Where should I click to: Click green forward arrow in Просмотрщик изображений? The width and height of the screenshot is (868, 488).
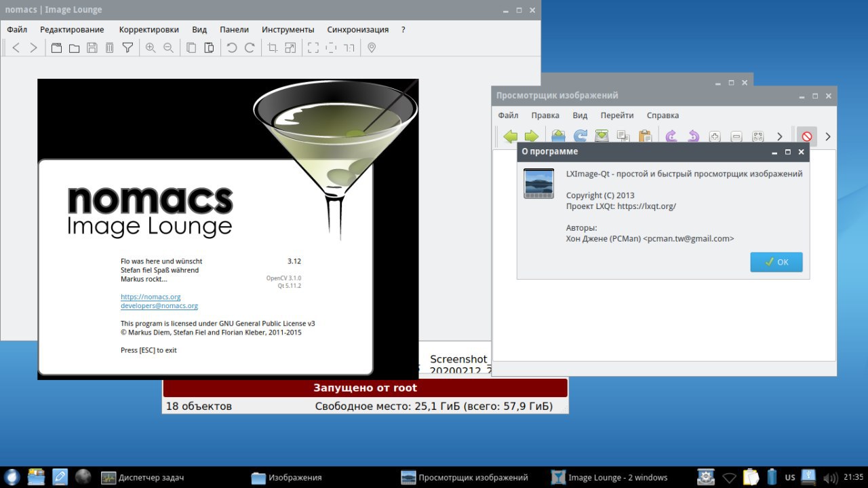click(x=532, y=136)
